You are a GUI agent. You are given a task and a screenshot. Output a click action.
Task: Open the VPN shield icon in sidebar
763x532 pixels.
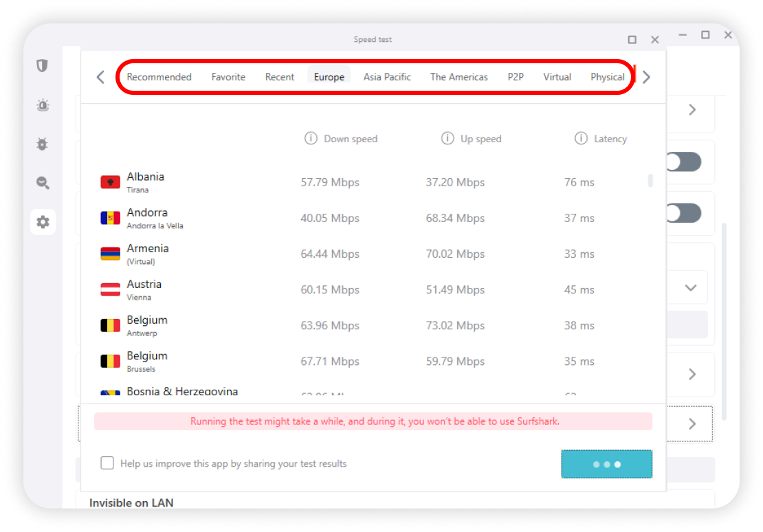pyautogui.click(x=43, y=66)
